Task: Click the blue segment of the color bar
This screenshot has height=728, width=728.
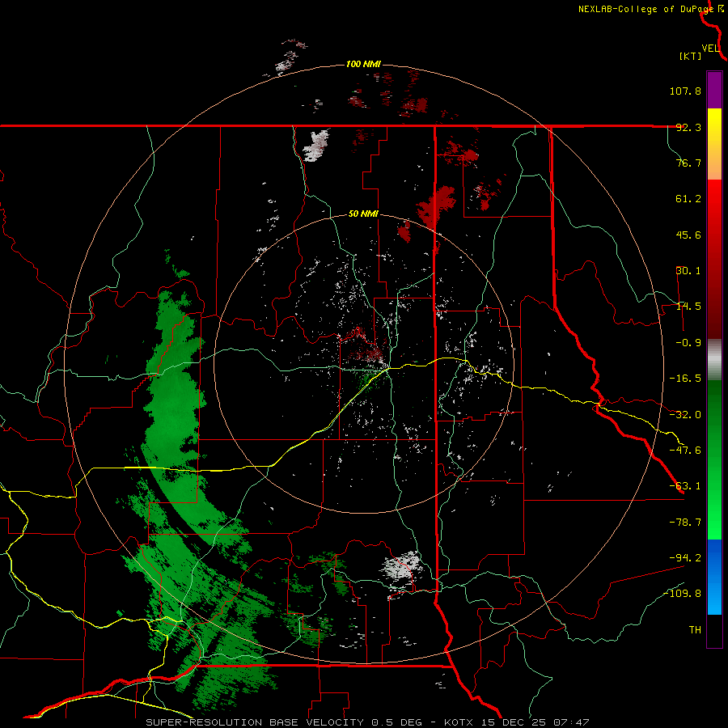Action: (x=714, y=577)
